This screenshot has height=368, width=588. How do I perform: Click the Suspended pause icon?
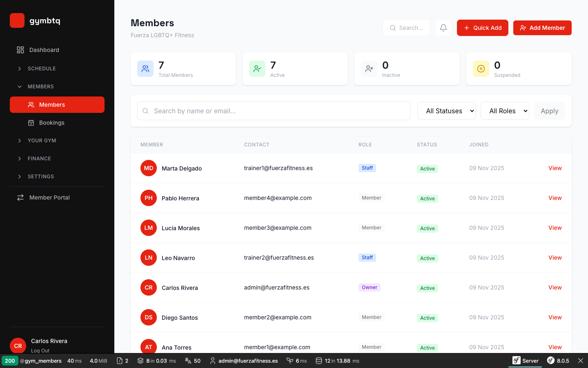tap(481, 69)
